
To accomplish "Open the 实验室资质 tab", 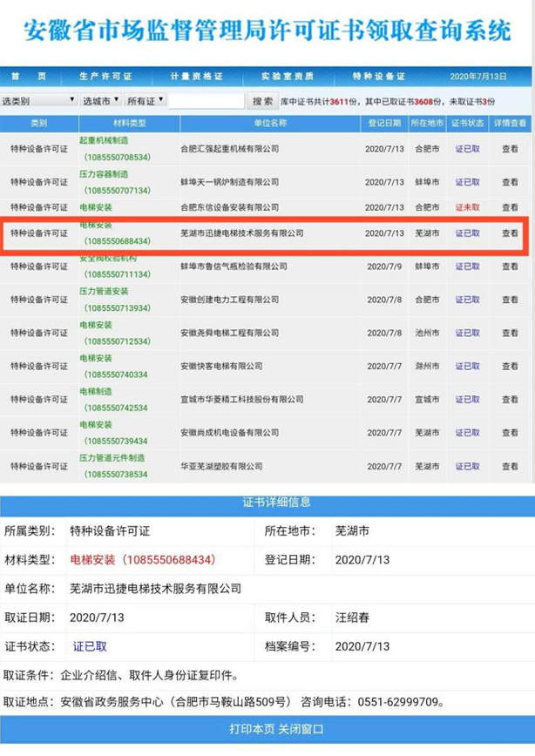I will coord(288,76).
